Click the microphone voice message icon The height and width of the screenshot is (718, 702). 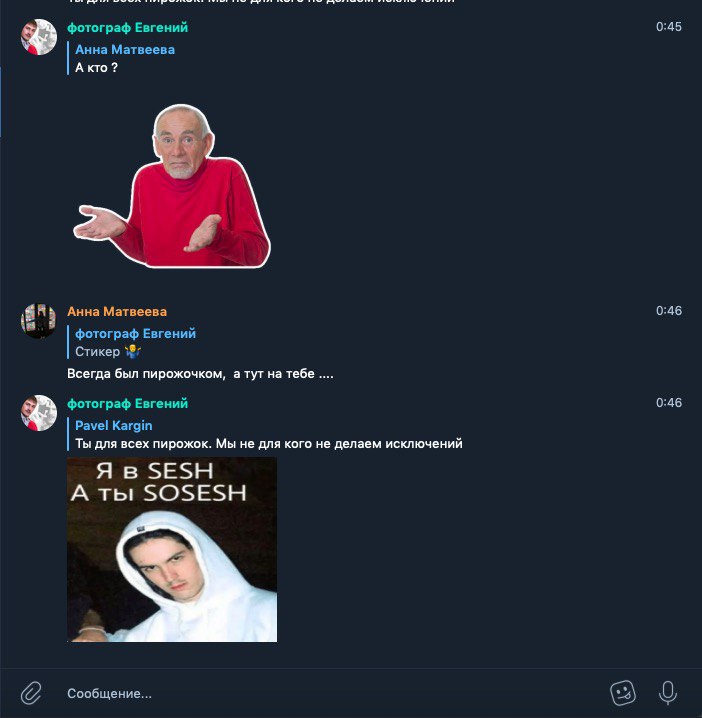click(x=668, y=693)
